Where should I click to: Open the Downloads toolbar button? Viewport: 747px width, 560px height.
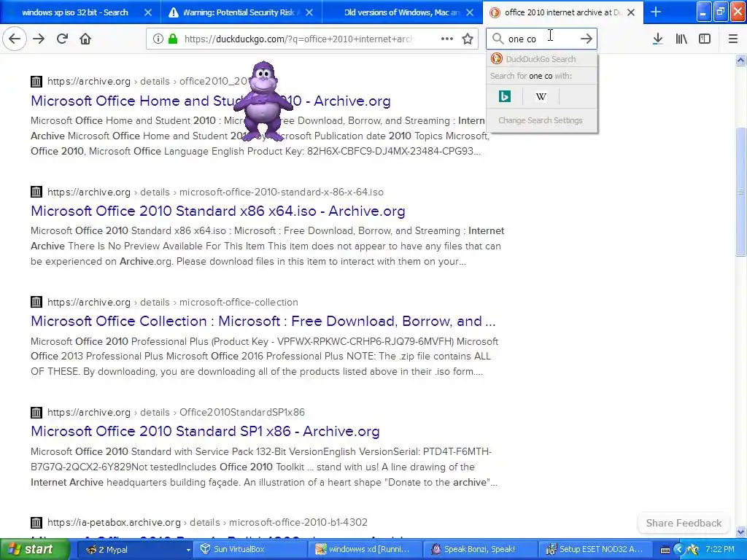657,39
